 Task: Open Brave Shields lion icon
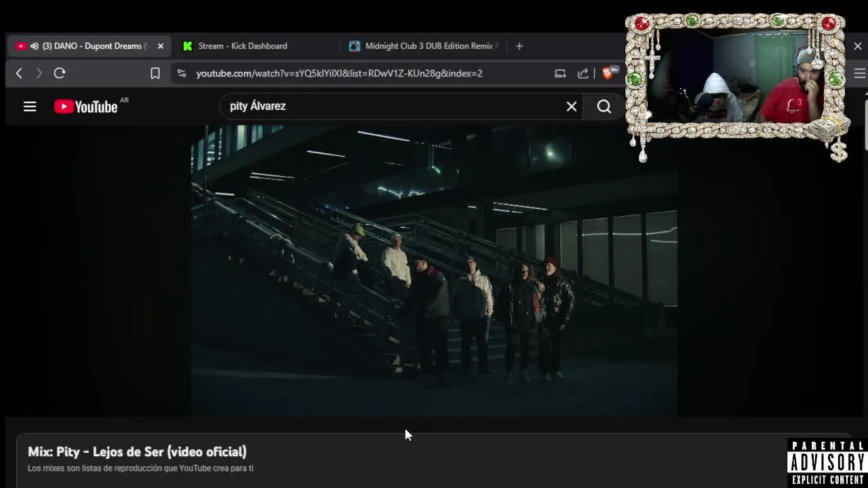tap(608, 73)
